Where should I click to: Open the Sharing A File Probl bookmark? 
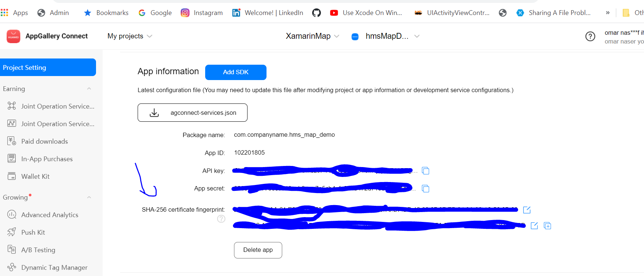[553, 13]
